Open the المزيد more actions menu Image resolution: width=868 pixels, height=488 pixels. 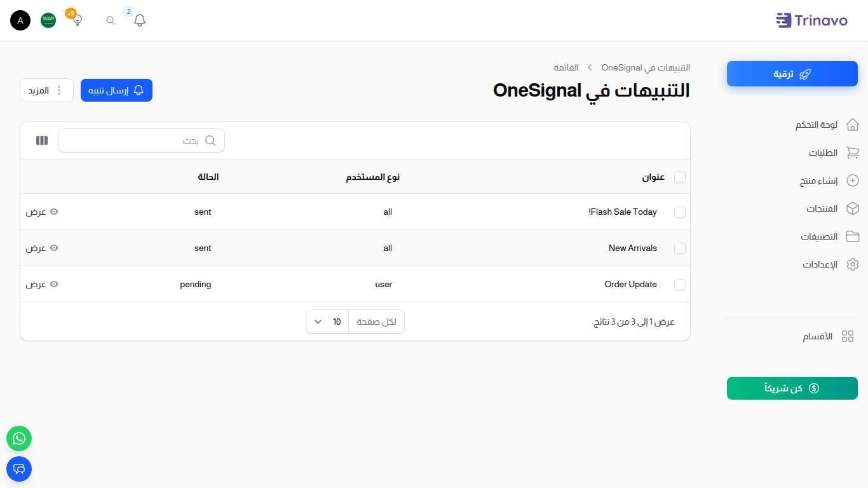click(x=46, y=90)
